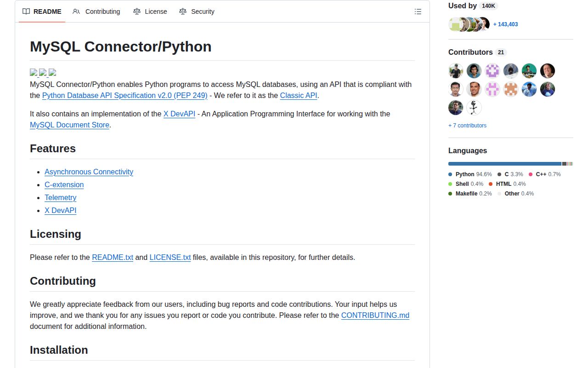588x368 pixels.
Task: Click the 140K count badge next to Used by
Action: coord(488,6)
